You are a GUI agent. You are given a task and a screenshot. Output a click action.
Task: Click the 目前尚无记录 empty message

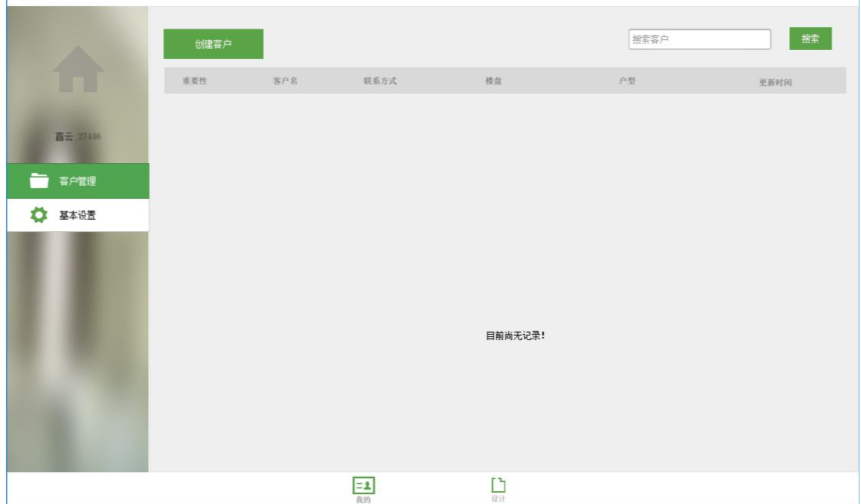(x=515, y=335)
